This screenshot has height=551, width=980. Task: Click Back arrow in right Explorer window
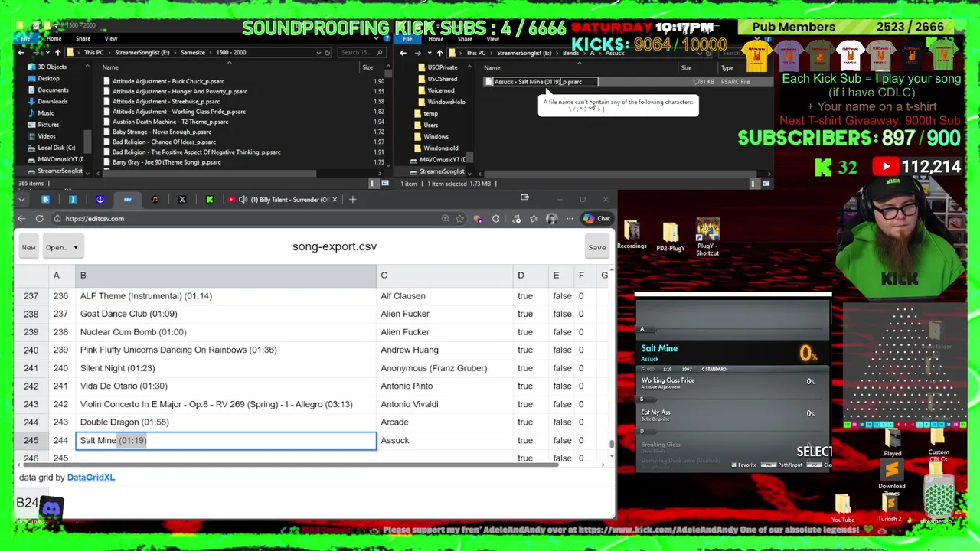point(403,53)
